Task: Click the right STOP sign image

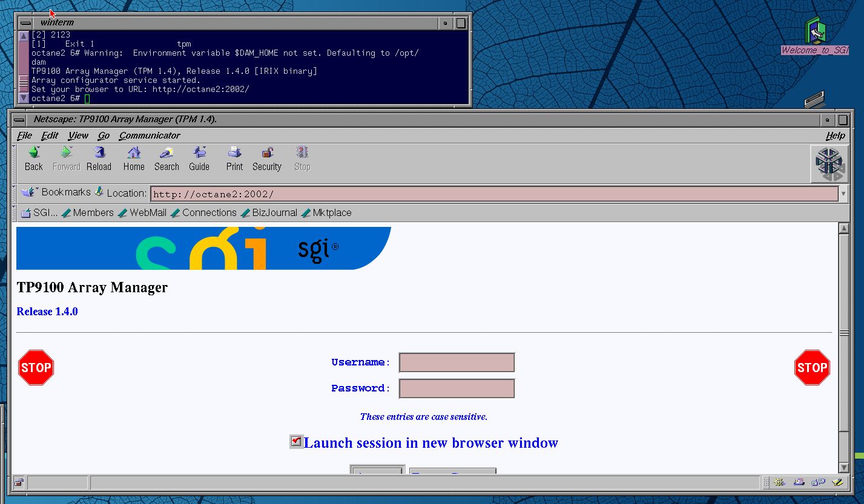Action: pyautogui.click(x=812, y=367)
